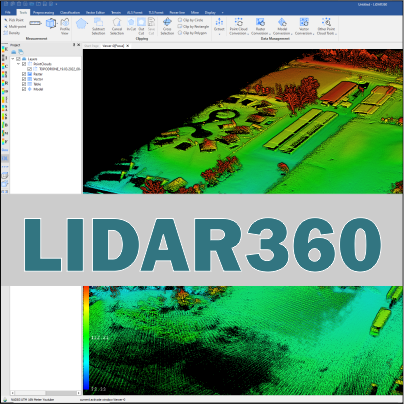Switch to the ALS Forest ribbon tab
Screen dimensions: 404x404
click(135, 12)
